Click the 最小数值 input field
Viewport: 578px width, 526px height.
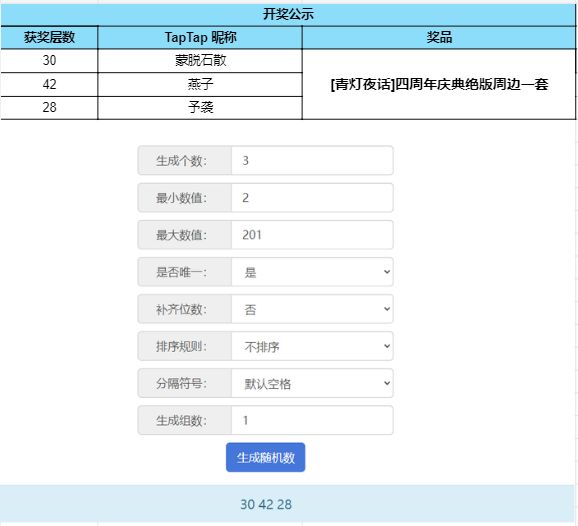(x=312, y=198)
